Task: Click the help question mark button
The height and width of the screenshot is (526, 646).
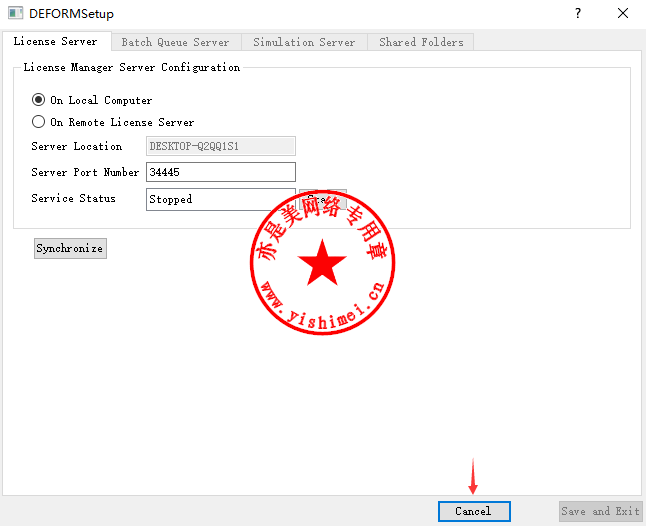Action: coord(578,14)
